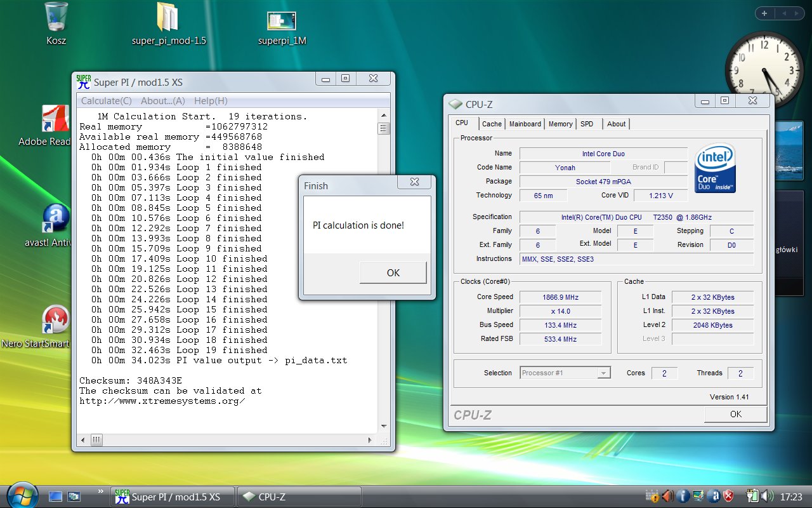The width and height of the screenshot is (812, 508).
Task: Click the Super PI vertical scrollbar thumb
Action: pos(383,128)
